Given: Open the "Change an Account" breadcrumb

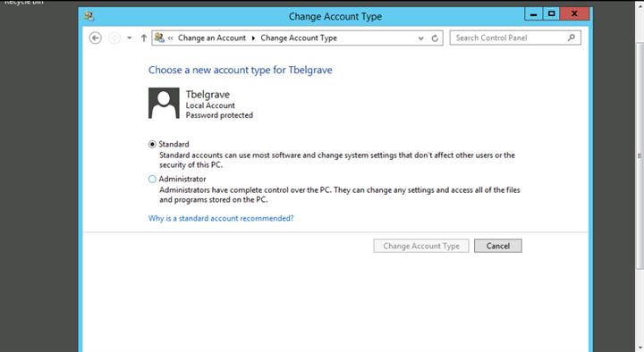Looking at the screenshot, I should point(212,38).
